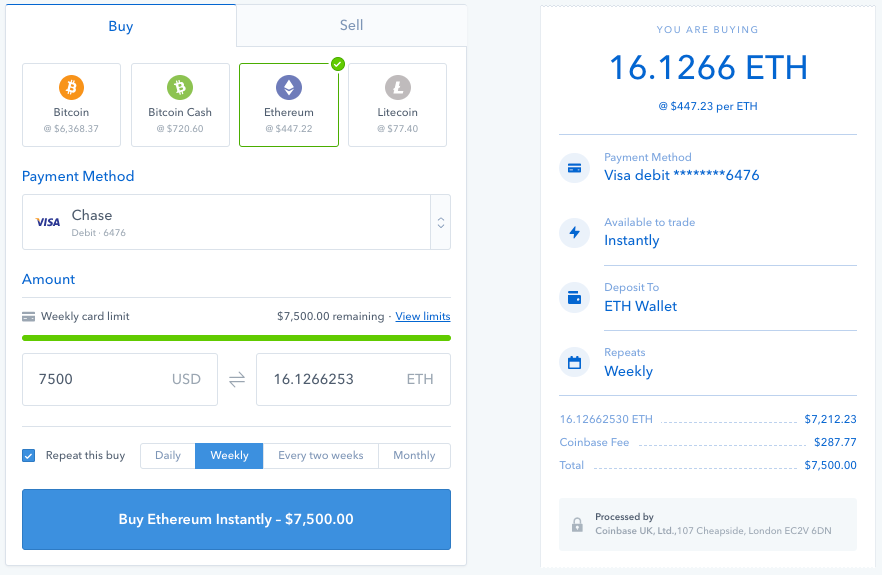882x575 pixels.
Task: Click the ETH amount field showing 16.1266253
Action: click(353, 380)
